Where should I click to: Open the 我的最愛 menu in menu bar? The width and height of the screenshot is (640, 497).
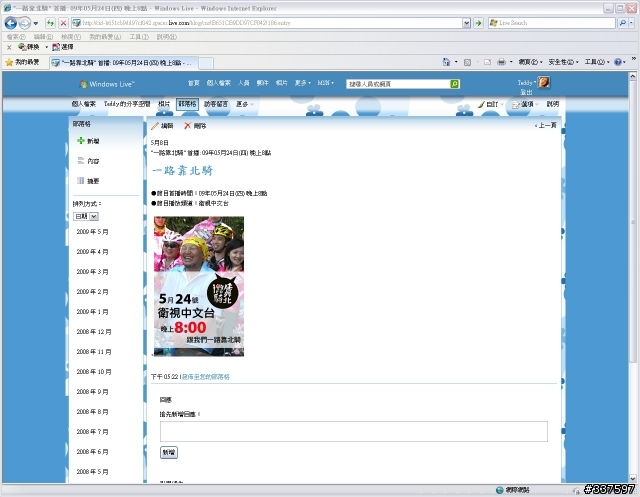pyautogui.click(x=105, y=37)
